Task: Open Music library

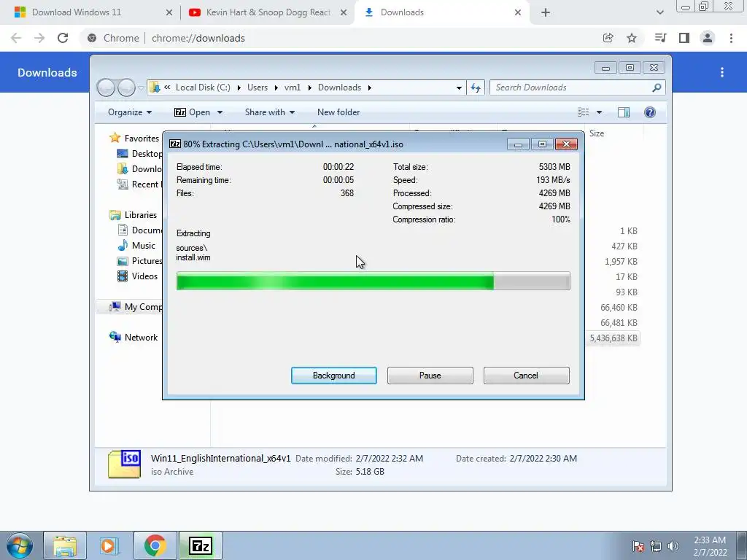Action: 136,245
